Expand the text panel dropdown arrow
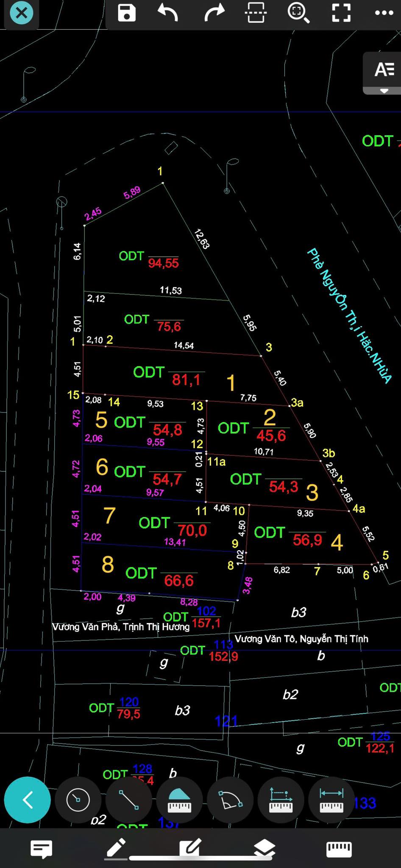The height and width of the screenshot is (868, 401). [x=384, y=91]
